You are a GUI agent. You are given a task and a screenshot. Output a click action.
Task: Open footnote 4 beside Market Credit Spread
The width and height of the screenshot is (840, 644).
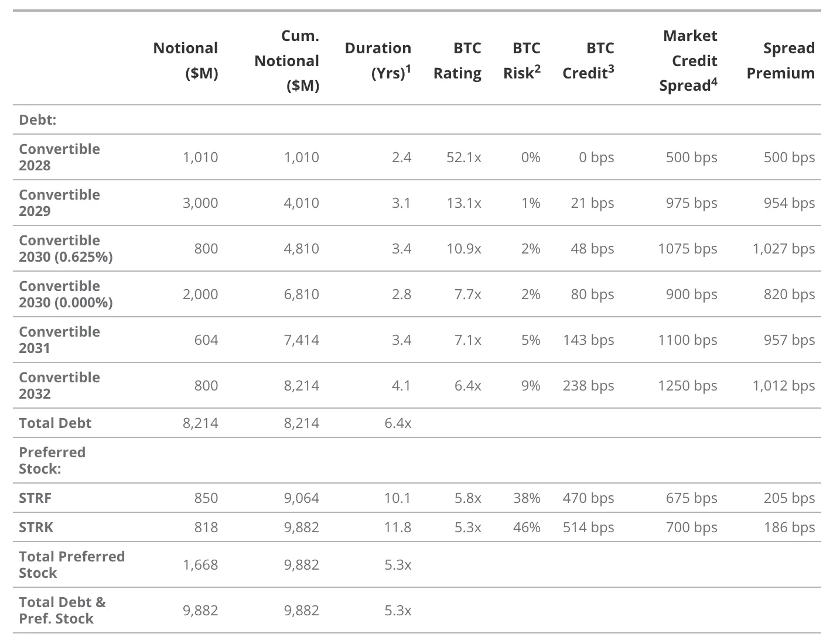coord(714,82)
